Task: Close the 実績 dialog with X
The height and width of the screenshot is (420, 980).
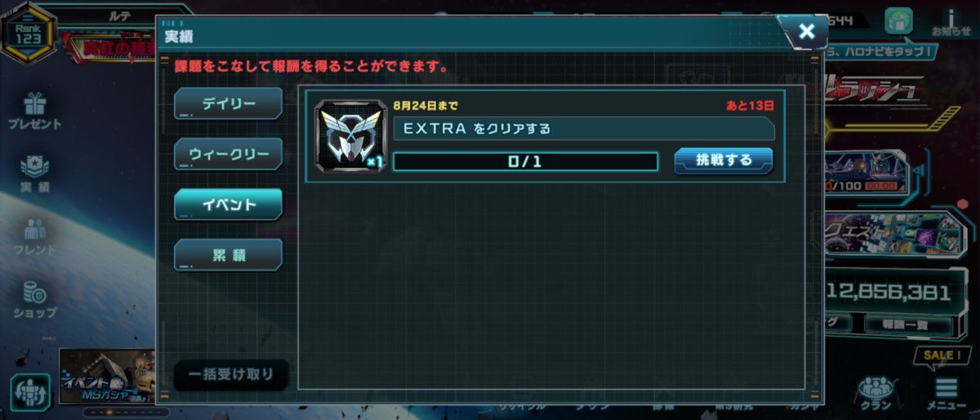Action: pos(806,32)
